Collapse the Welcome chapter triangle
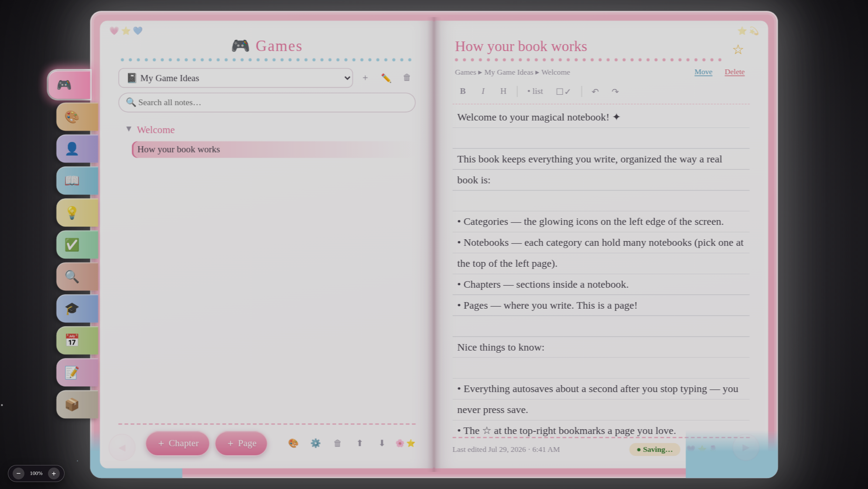 (129, 129)
